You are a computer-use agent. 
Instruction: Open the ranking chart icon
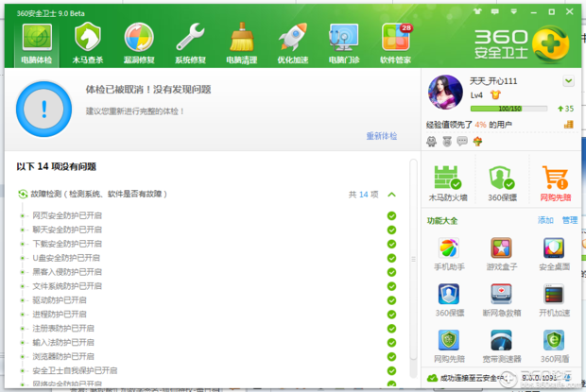click(568, 125)
